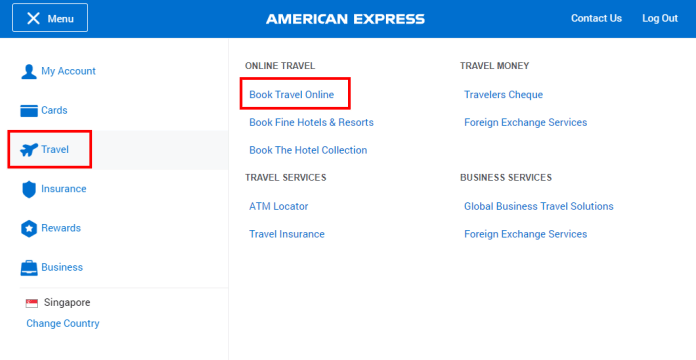Screen dimensions: 696x360
Task: Click the Singapore flag icon
Action: [32, 303]
